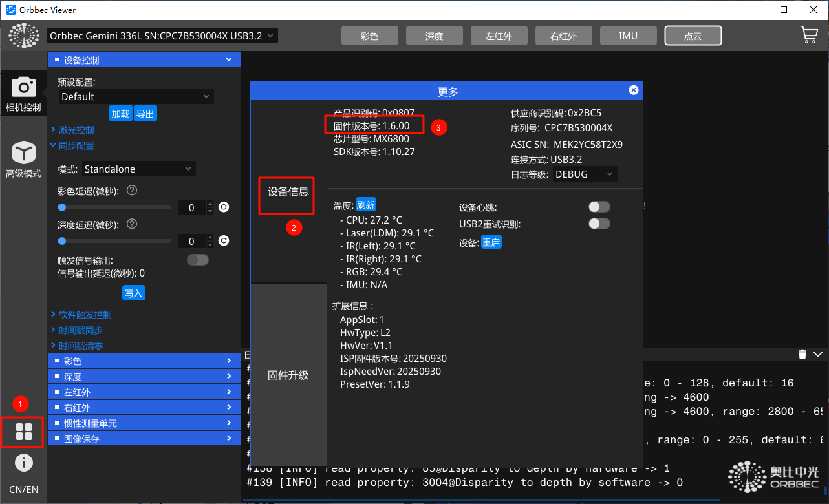Reset color delay with circular reset icon
829x504 pixels.
pyautogui.click(x=224, y=207)
